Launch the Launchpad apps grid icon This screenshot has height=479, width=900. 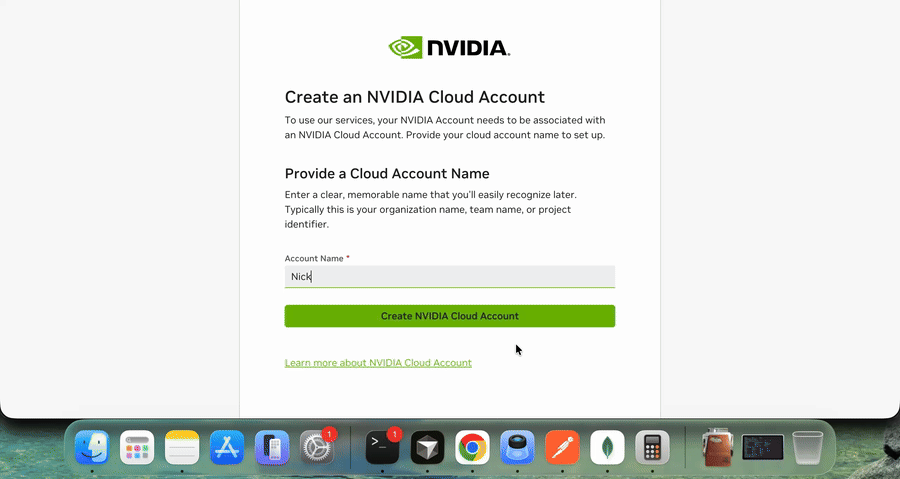137,447
